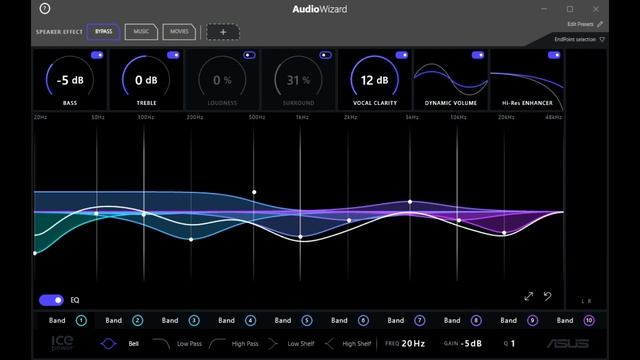Screen dimensions: 640x360
Task: Select the EQ node on the 5kHz line
Action: tap(410, 202)
